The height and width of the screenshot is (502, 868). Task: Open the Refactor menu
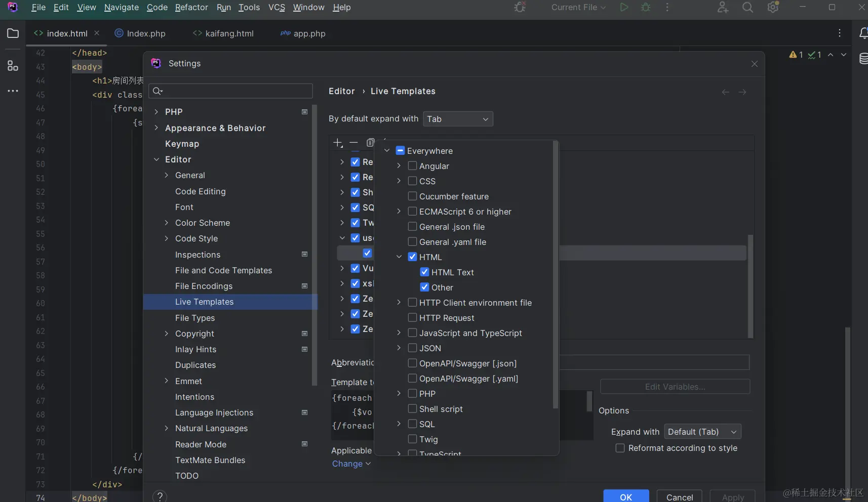click(x=191, y=8)
